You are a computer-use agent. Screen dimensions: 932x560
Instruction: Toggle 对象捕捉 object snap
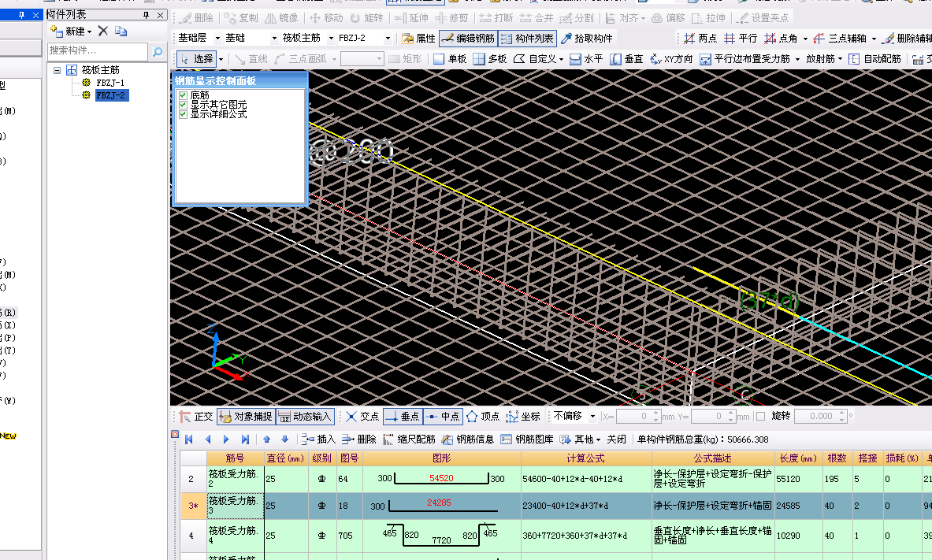[x=245, y=417]
